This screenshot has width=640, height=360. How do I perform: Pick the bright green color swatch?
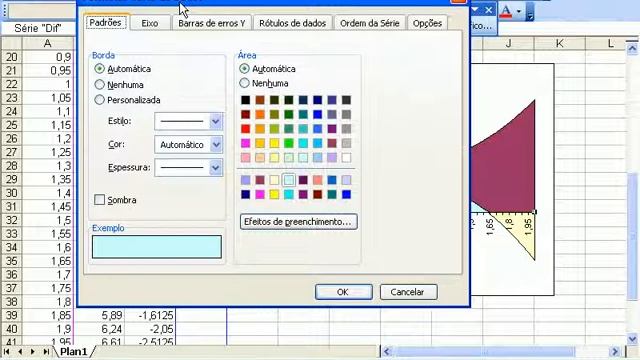289,143
